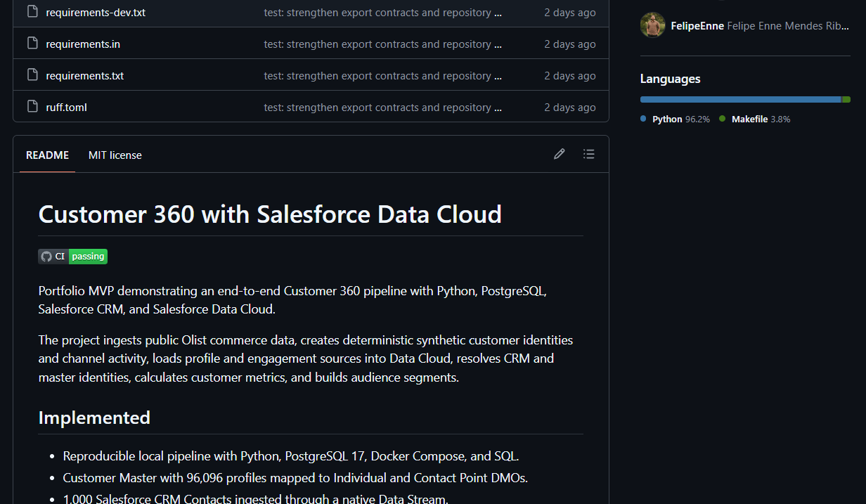Open the README outline list icon
This screenshot has height=504, width=866.
589,154
